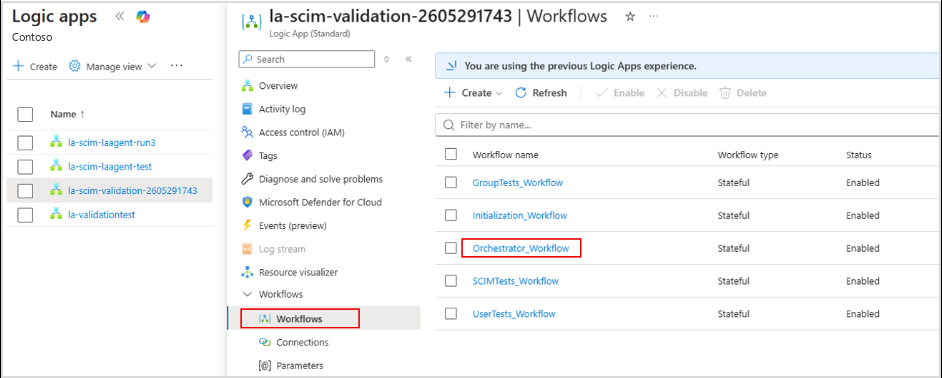Screen dimensions: 942x378
Task: Tick the la-scim-laagent-test checkbox
Action: click(x=25, y=166)
